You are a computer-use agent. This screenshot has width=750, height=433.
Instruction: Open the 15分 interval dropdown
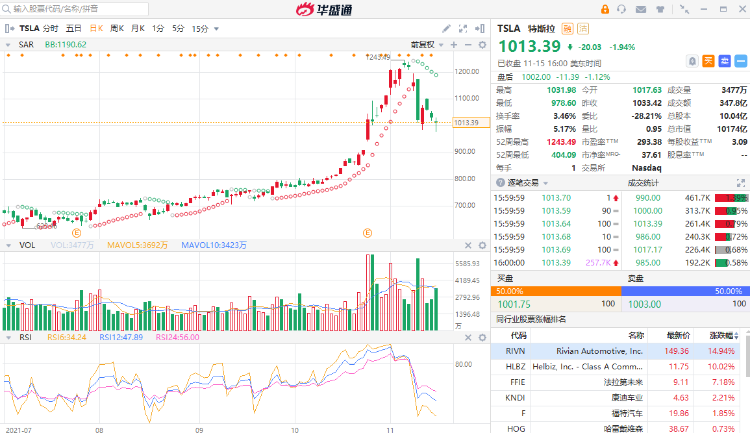point(203,29)
